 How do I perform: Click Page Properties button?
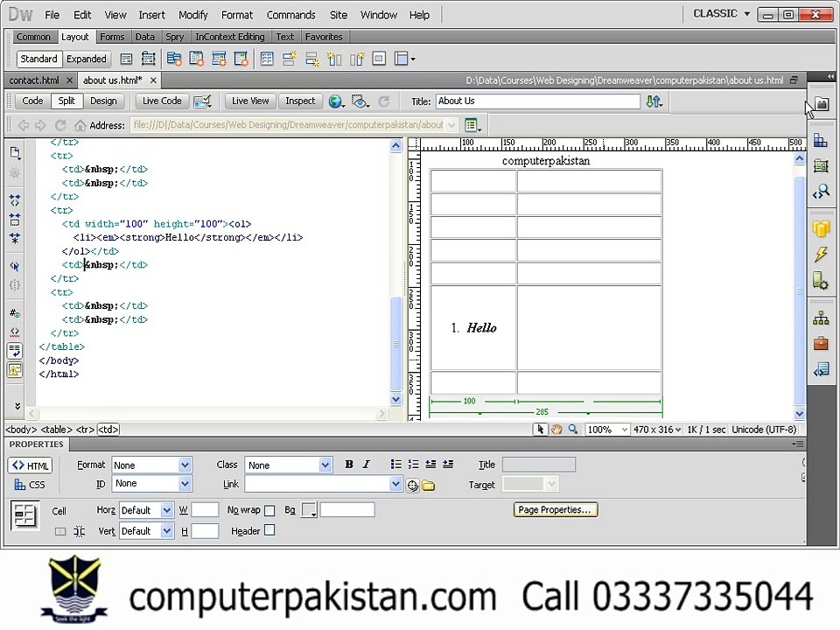coord(555,510)
